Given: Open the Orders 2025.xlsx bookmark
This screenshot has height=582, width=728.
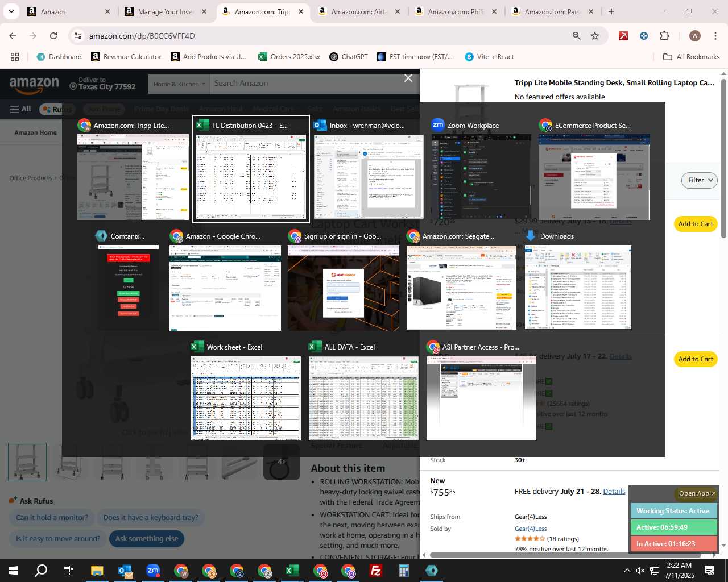Looking at the screenshot, I should [x=289, y=57].
